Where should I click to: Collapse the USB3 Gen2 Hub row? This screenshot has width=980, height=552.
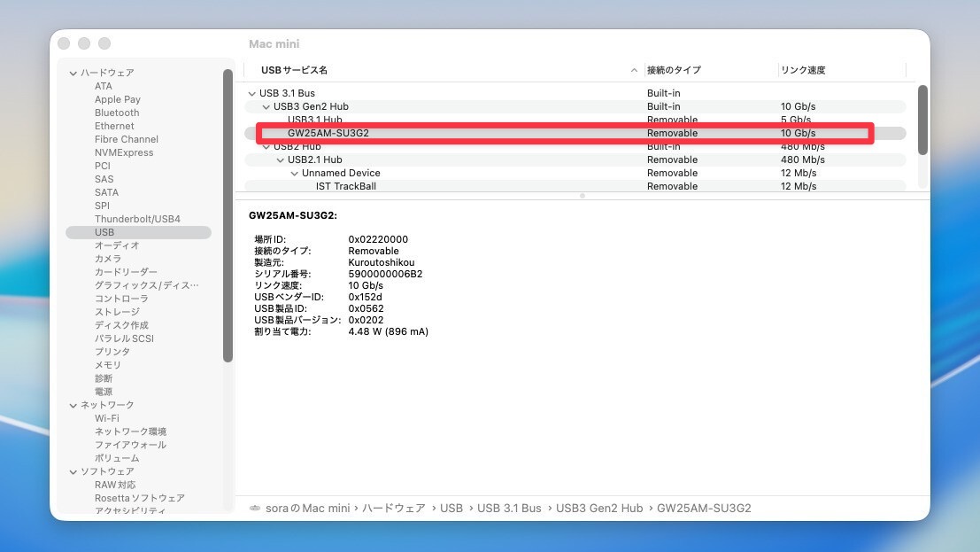[x=266, y=107]
